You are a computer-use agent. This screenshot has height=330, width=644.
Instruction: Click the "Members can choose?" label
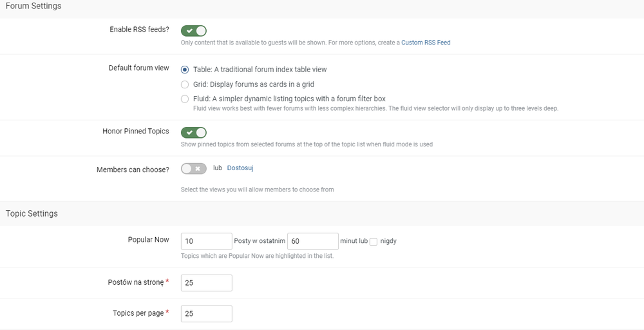pos(133,170)
